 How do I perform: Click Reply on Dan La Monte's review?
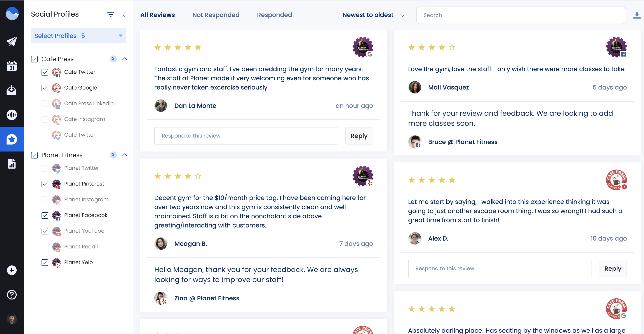(x=359, y=136)
